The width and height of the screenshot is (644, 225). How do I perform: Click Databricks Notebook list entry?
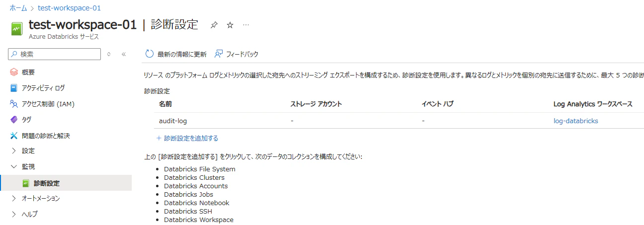pos(197,203)
